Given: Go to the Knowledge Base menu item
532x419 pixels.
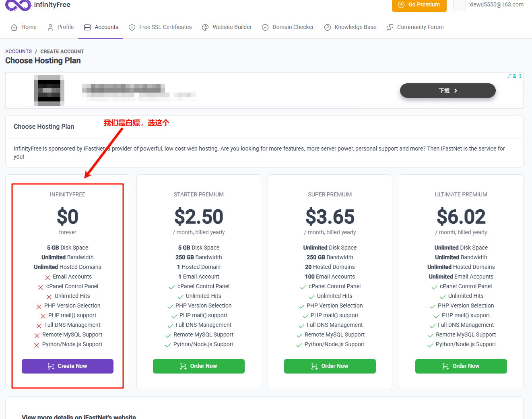Looking at the screenshot, I should pos(355,27).
